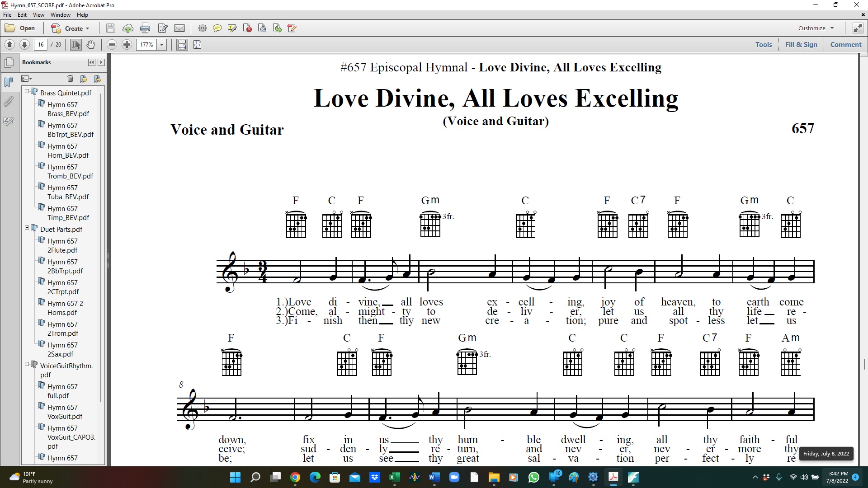Open the File menu

(7, 15)
